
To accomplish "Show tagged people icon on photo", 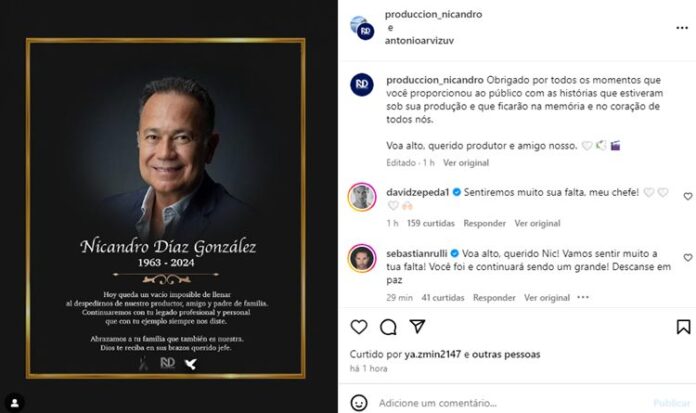I will tap(15, 402).
